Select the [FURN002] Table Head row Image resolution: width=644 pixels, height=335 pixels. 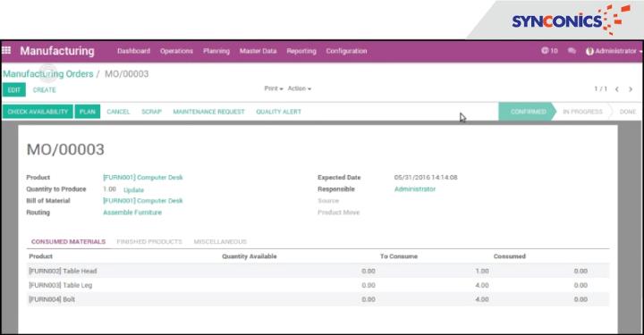click(x=318, y=271)
